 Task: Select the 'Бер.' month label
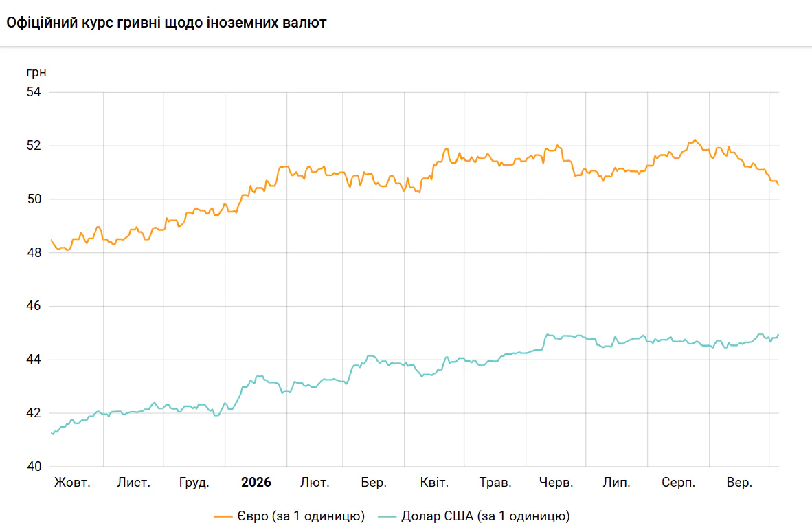click(x=374, y=483)
